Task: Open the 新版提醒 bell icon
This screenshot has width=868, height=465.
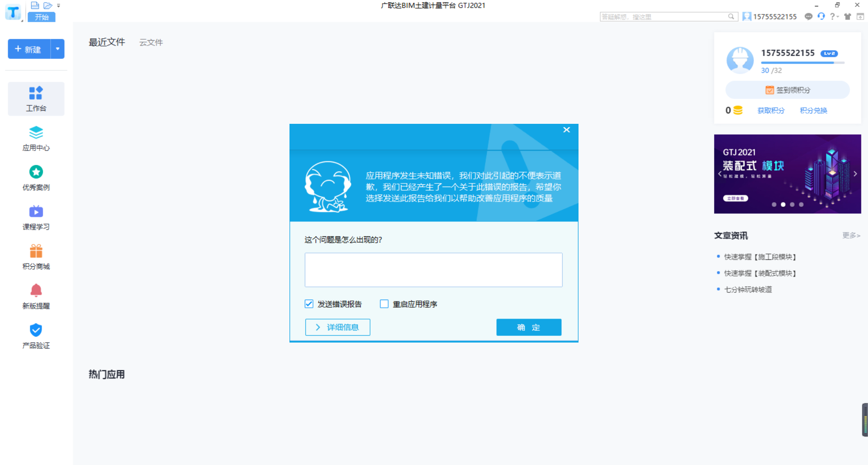Action: pos(36,290)
